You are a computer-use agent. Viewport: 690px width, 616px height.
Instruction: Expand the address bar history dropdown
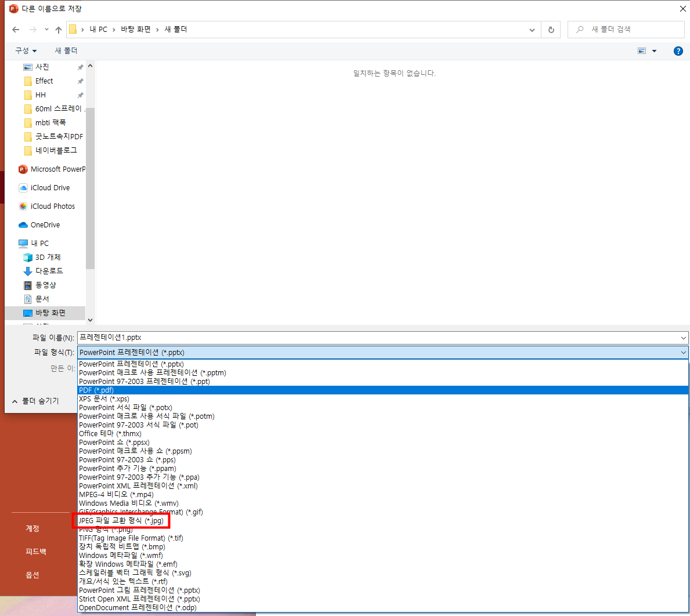(532, 30)
